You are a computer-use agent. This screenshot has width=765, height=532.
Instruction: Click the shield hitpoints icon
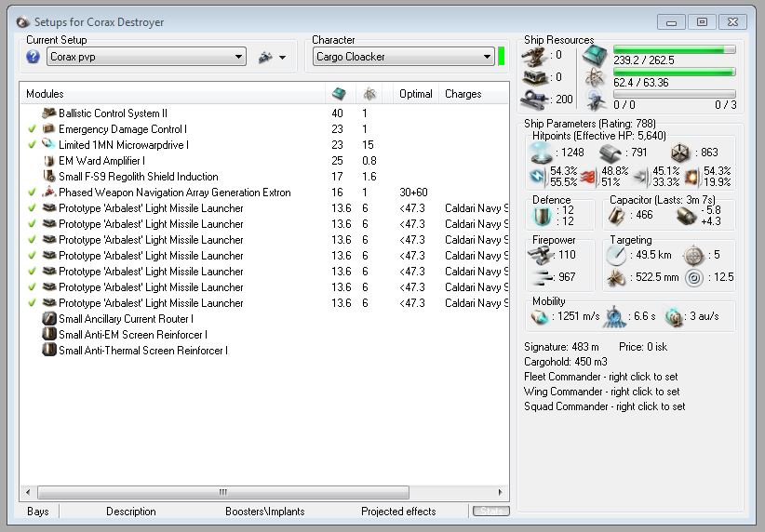[541, 152]
